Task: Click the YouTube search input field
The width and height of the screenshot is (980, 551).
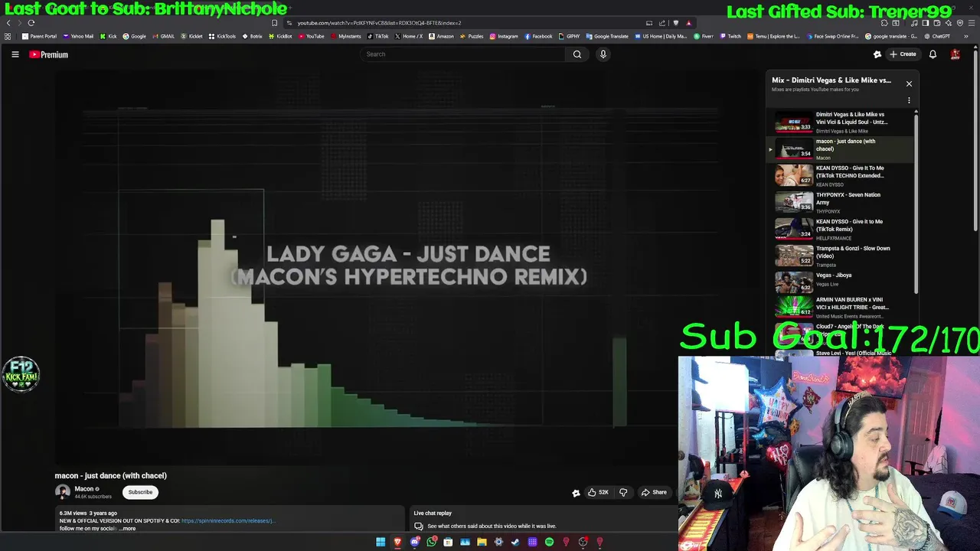Action: 463,54
